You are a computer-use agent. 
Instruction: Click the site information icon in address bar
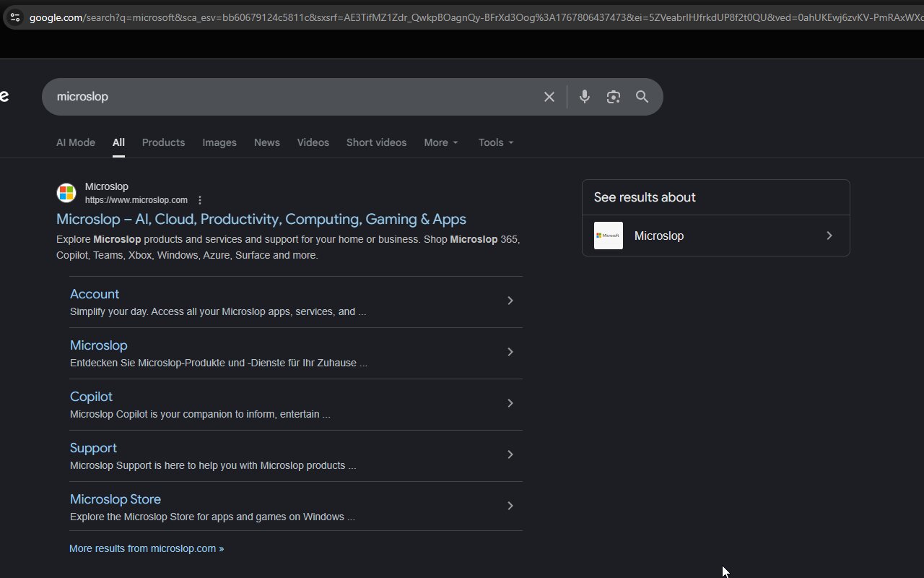coord(14,17)
